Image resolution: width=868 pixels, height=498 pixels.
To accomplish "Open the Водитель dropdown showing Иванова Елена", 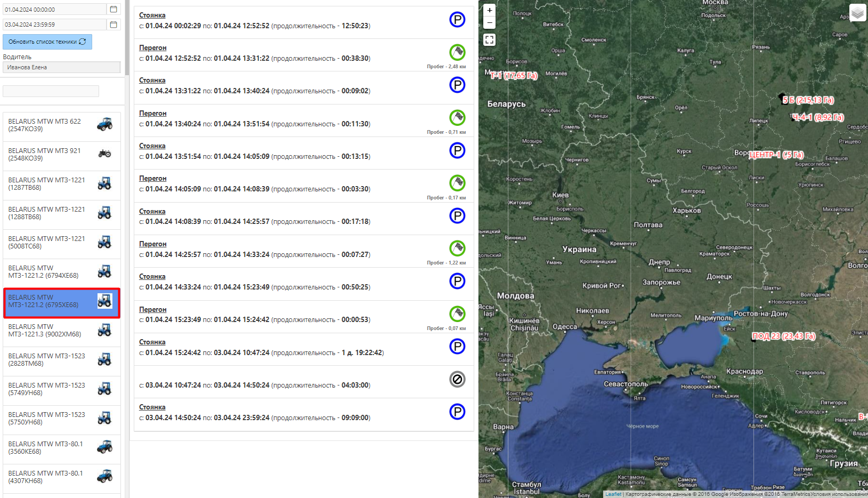I will [x=61, y=67].
